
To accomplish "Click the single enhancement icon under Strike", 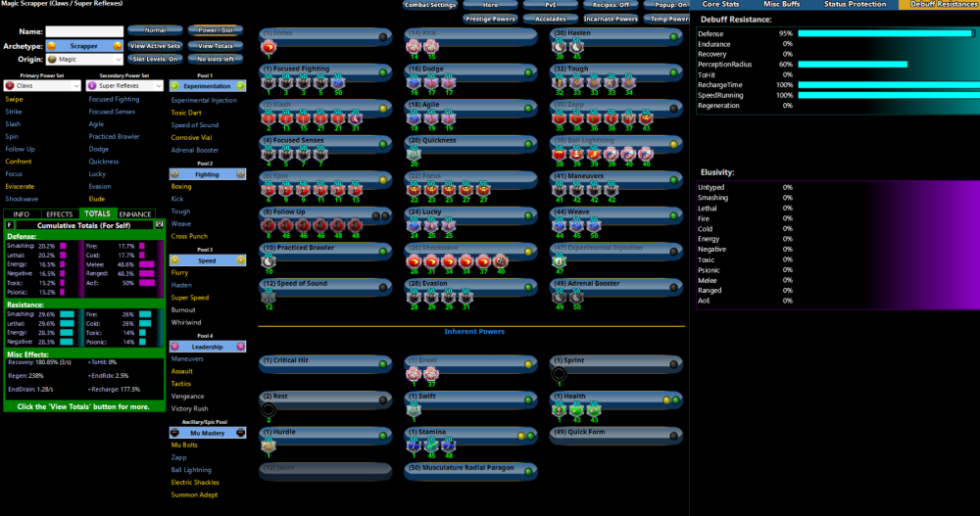I will [x=268, y=46].
